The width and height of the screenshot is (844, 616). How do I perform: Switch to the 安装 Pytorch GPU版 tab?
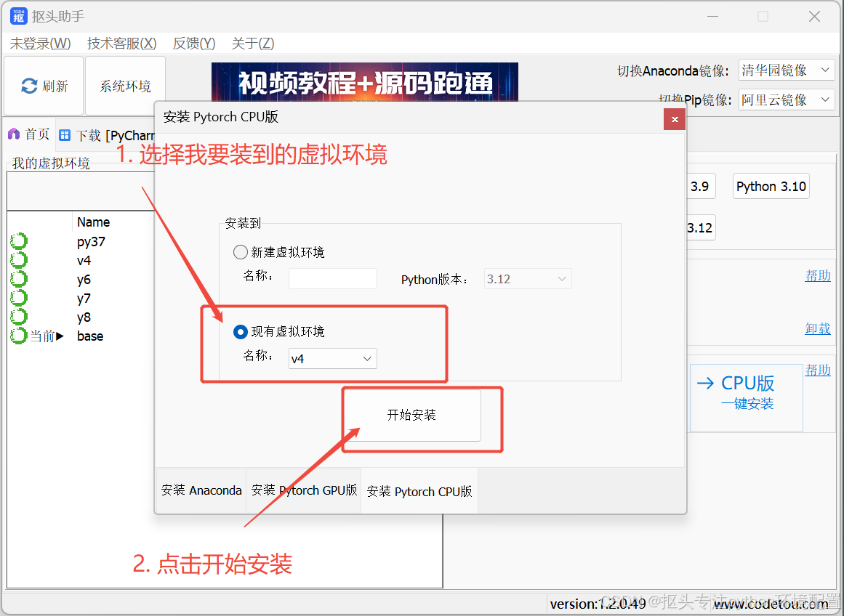pos(304,490)
